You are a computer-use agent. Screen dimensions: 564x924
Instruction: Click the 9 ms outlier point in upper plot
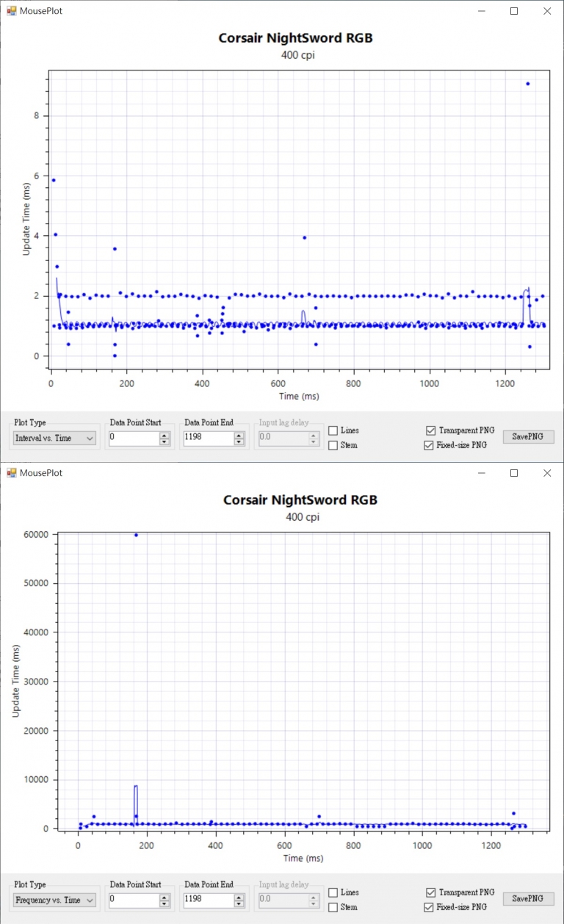pos(527,84)
